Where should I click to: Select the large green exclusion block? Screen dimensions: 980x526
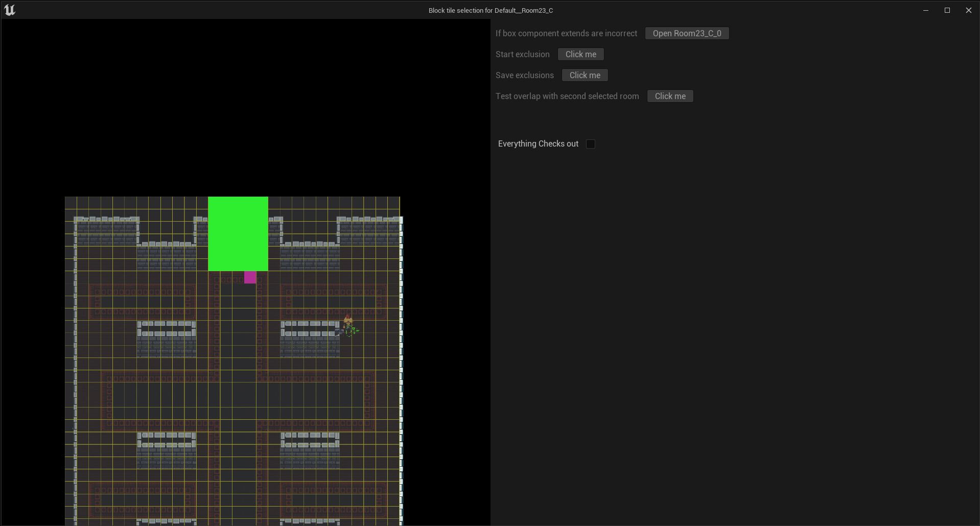238,233
